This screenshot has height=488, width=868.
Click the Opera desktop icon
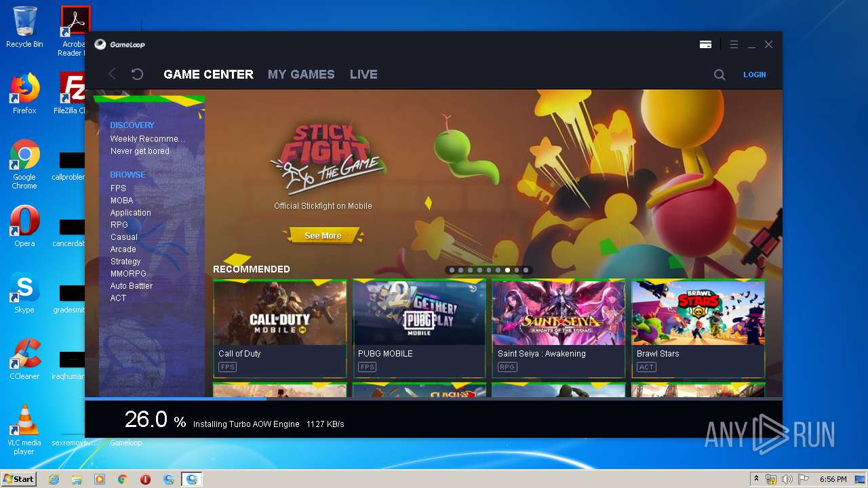click(24, 226)
